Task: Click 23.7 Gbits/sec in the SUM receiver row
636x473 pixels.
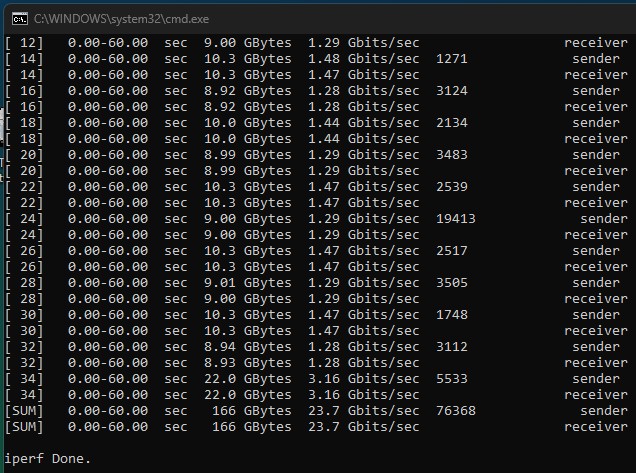Action: [363, 427]
